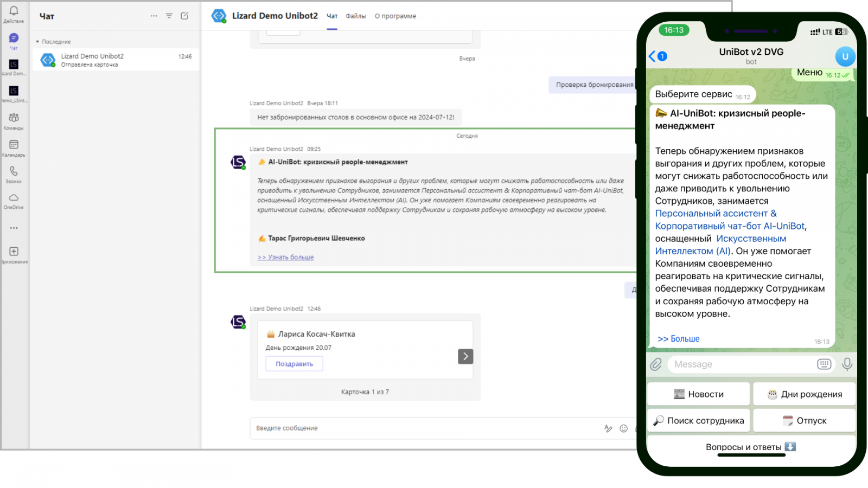Tap Персональный ассистент link text on phone
Screen dimensions: 868x488
(x=716, y=214)
